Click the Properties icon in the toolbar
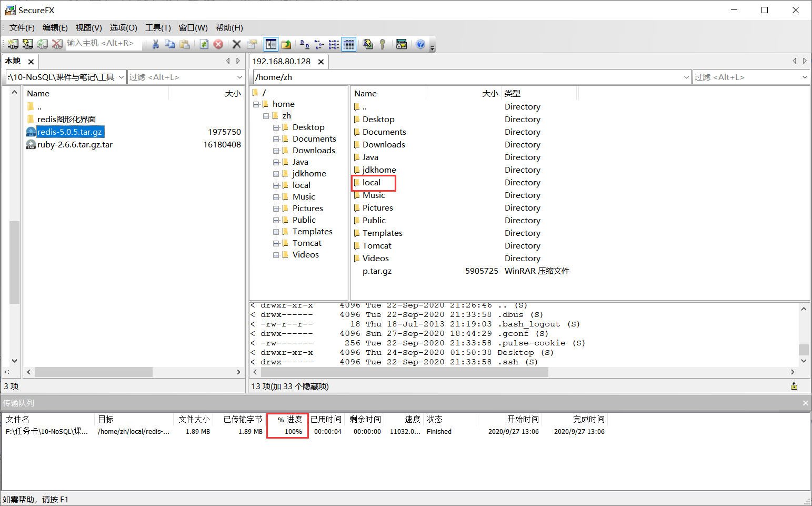This screenshot has width=812, height=506. (x=252, y=44)
